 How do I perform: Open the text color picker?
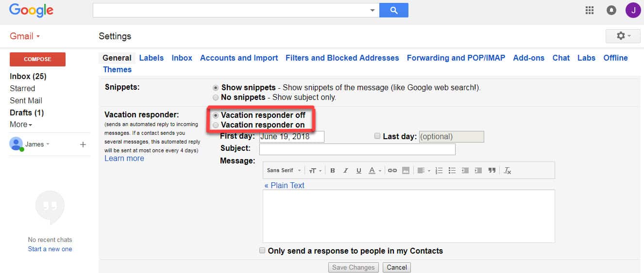tap(374, 170)
